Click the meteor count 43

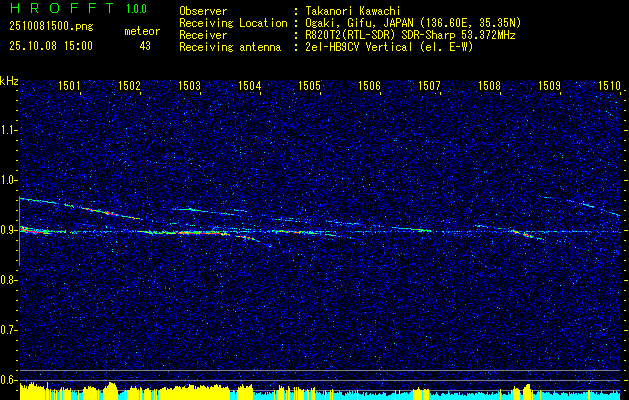(145, 46)
